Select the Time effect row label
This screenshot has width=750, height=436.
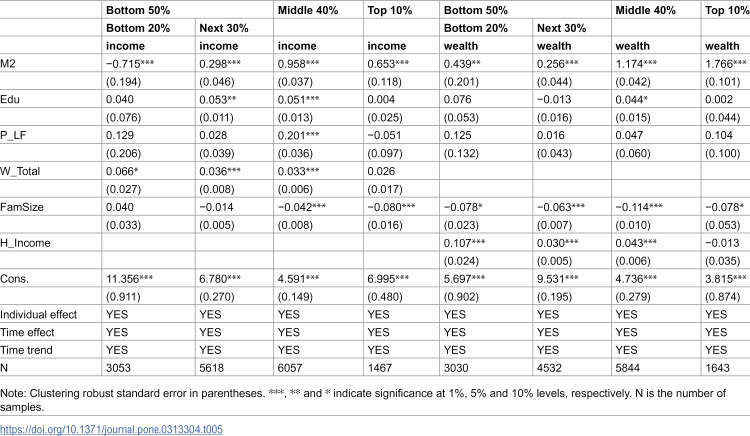coord(27,332)
